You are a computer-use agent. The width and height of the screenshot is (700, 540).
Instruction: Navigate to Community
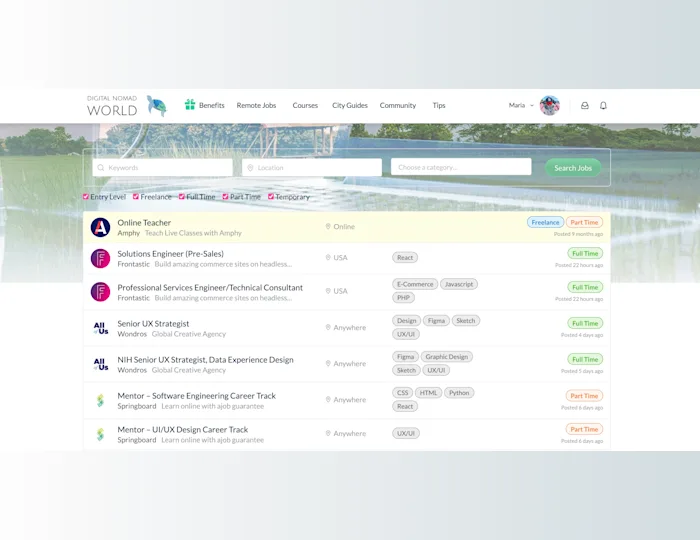(398, 105)
